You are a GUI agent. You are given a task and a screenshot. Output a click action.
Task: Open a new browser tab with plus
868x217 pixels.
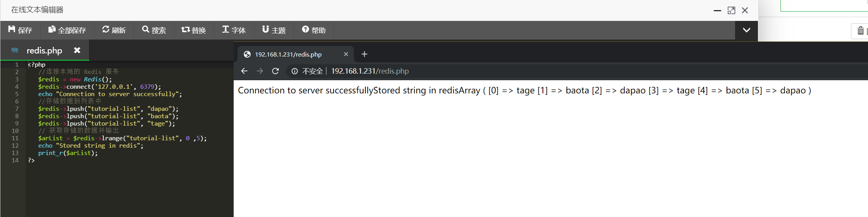(x=364, y=54)
